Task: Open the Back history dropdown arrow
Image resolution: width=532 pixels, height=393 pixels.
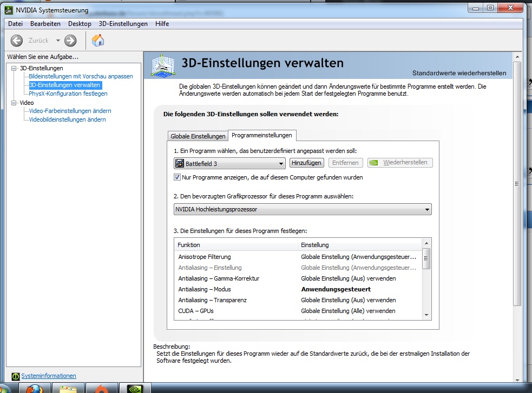Action: [x=58, y=41]
